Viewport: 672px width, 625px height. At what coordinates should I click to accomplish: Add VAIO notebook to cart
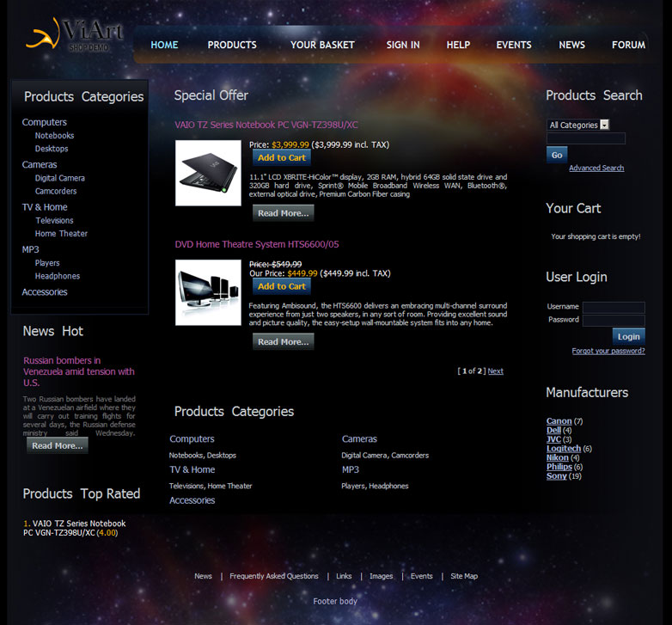[282, 157]
